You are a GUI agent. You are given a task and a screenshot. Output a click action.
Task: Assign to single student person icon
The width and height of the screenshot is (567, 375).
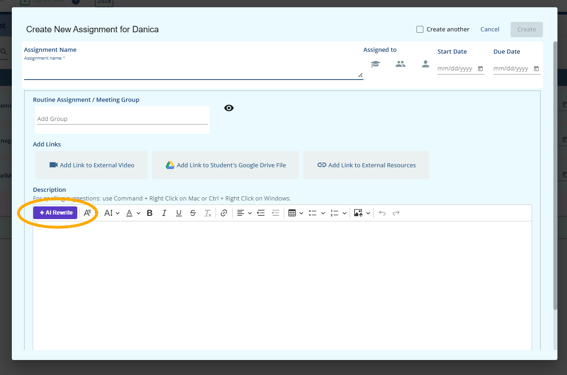point(425,64)
